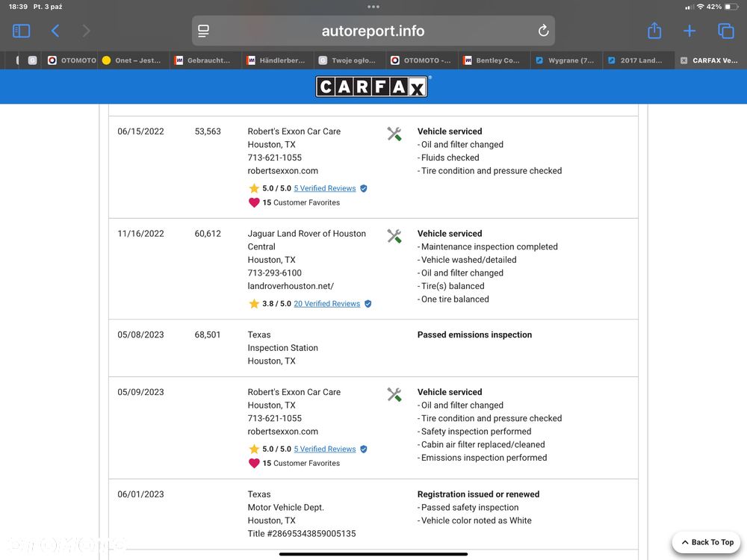Reload the autoreport.info page
This screenshot has height=560, width=747.
coord(543,31)
